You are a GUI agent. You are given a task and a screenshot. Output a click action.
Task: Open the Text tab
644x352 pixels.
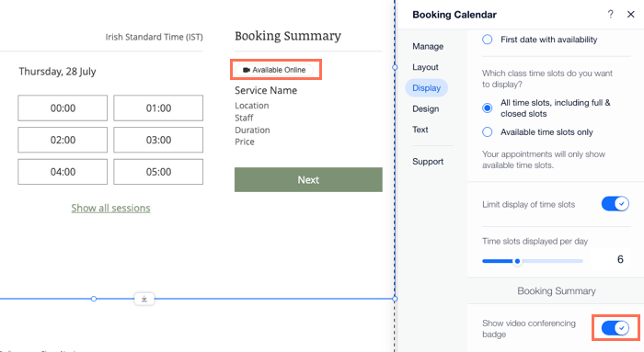[420, 130]
